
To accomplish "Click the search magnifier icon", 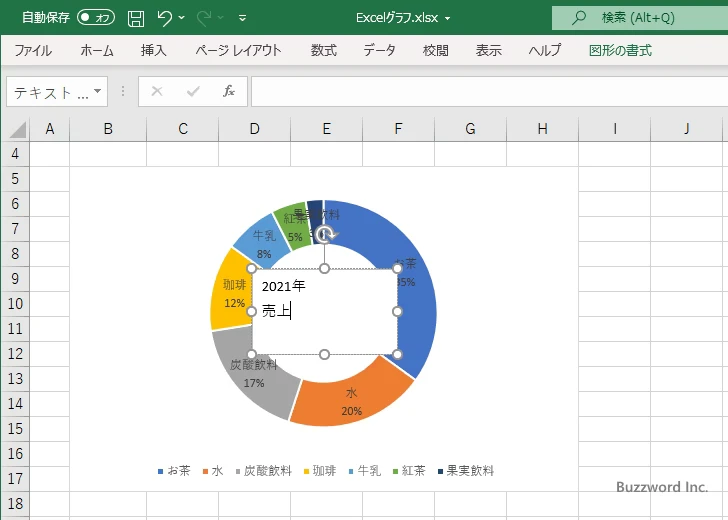I will pyautogui.click(x=578, y=18).
